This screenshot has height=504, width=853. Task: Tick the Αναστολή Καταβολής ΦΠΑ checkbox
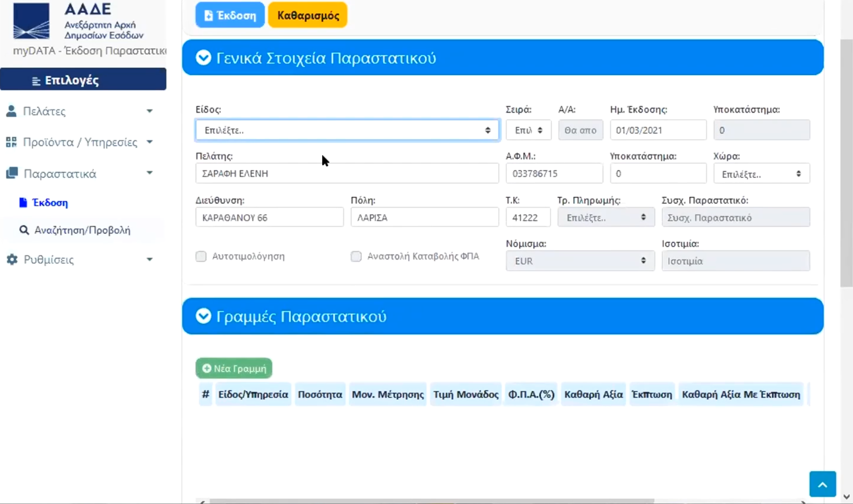click(356, 256)
